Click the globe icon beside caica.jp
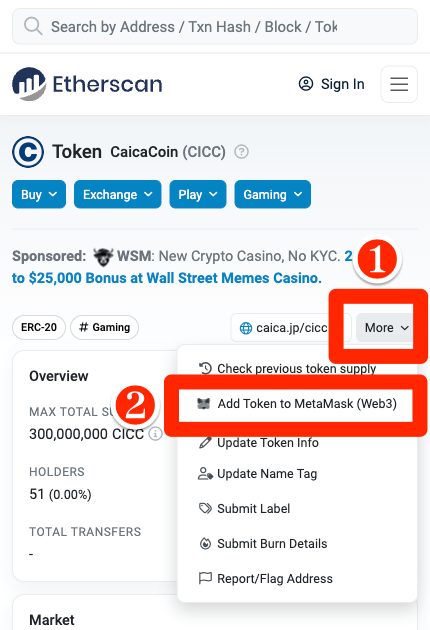Viewport: 430px width, 630px height. pyautogui.click(x=246, y=328)
